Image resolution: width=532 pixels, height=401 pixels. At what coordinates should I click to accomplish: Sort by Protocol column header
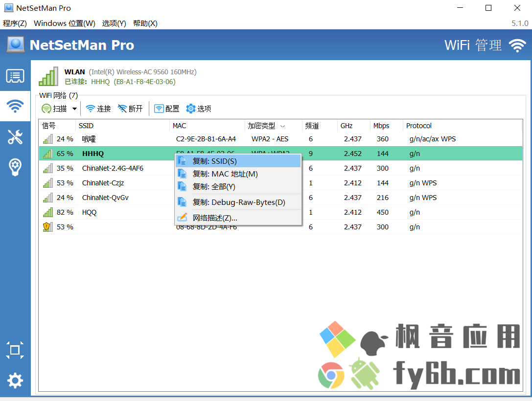(463, 126)
